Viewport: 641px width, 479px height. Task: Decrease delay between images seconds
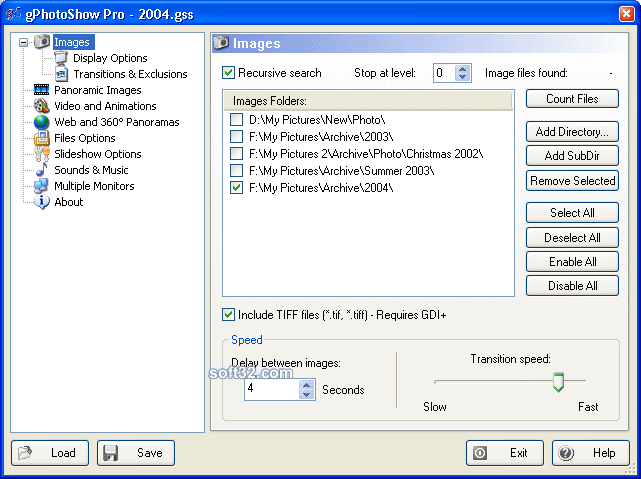(x=307, y=394)
